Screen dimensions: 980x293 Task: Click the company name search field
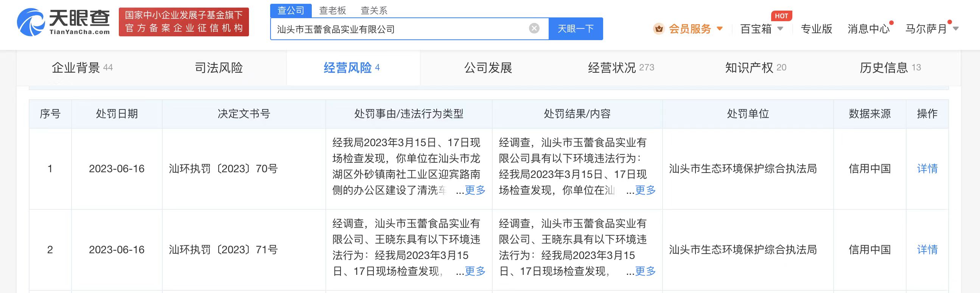tap(400, 29)
